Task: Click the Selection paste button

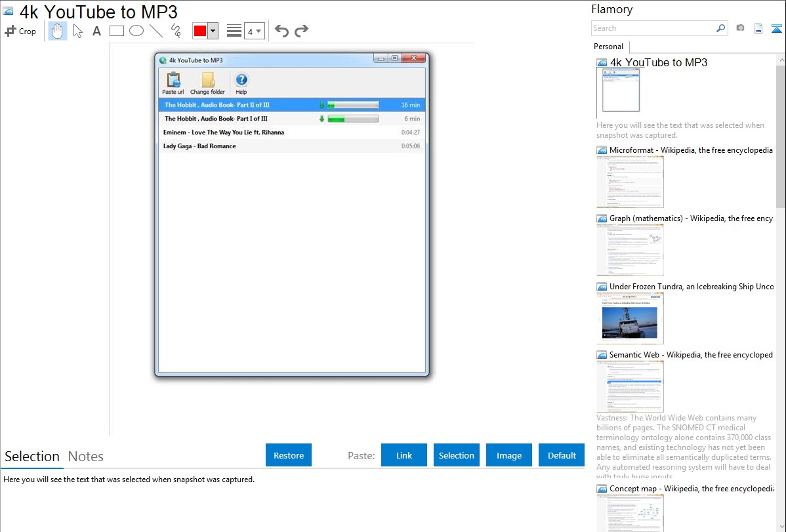Action: coord(457,455)
